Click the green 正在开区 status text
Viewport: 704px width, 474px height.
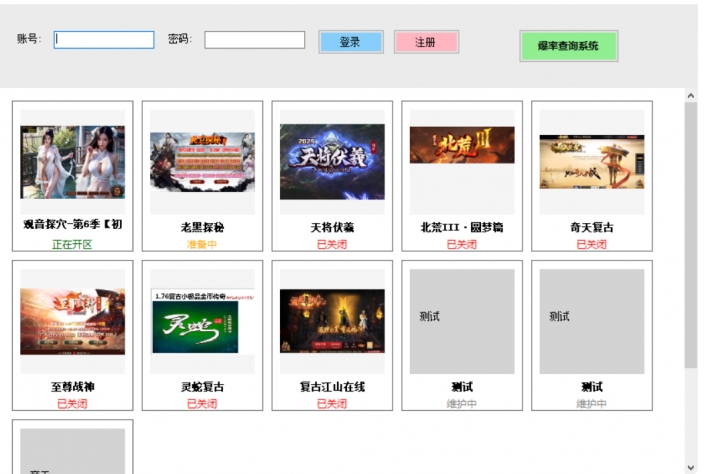point(72,245)
